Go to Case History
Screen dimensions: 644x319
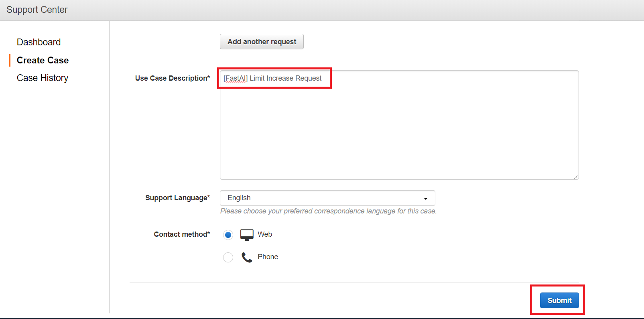pyautogui.click(x=43, y=78)
